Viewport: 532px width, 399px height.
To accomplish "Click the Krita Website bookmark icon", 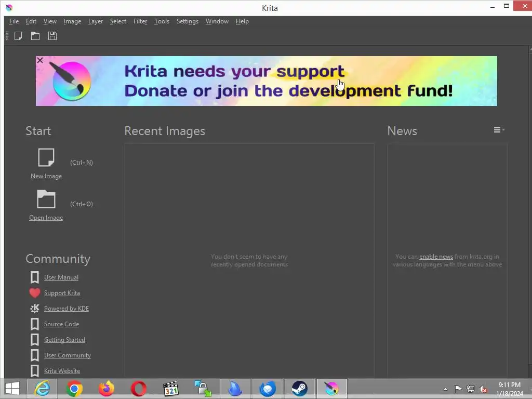I will [x=35, y=371].
